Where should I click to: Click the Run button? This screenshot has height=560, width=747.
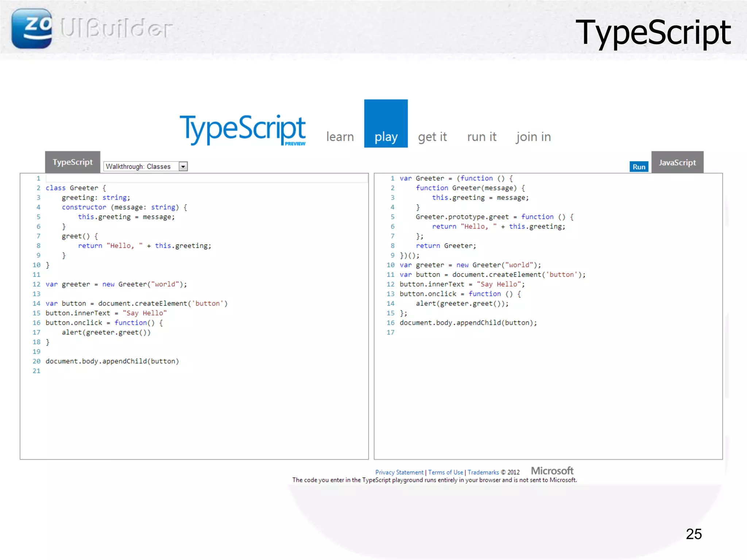pos(639,167)
